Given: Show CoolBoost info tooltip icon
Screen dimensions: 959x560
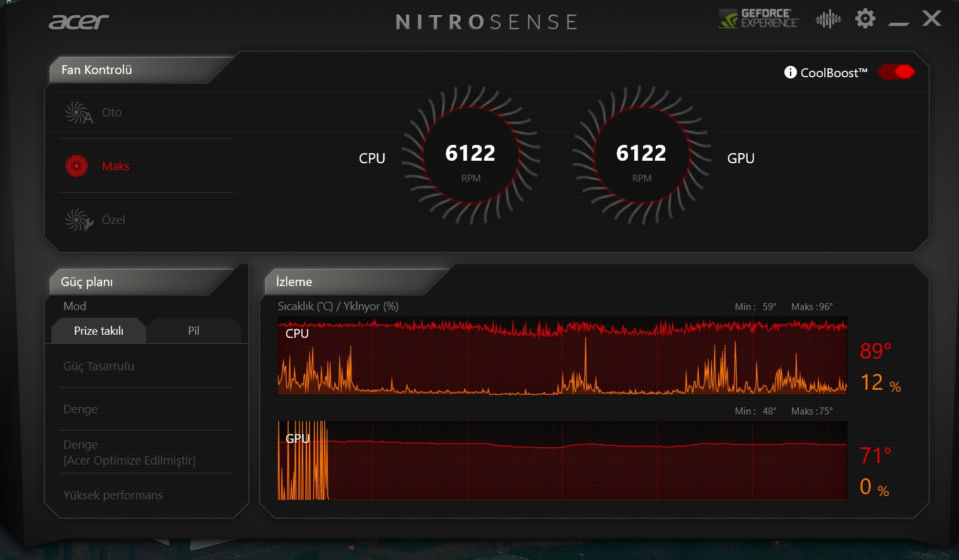Looking at the screenshot, I should 790,72.
